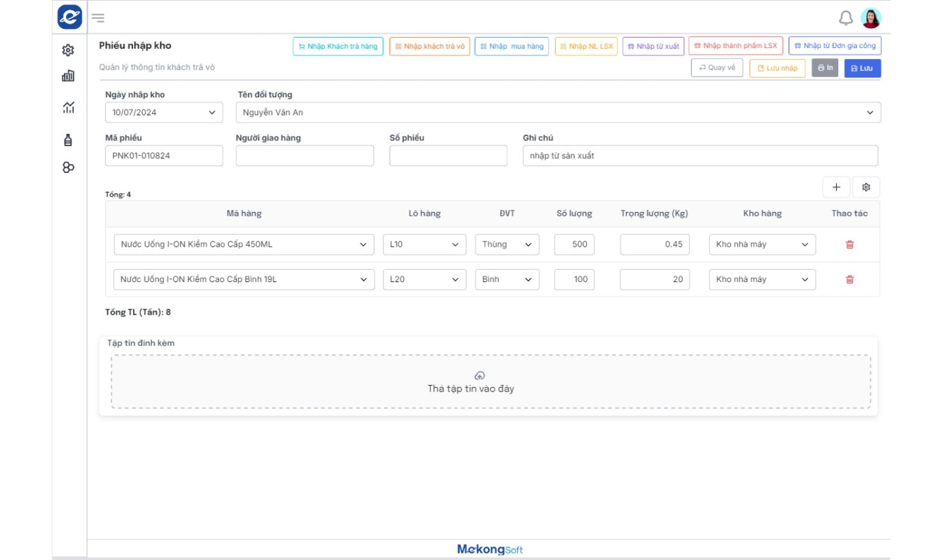This screenshot has height=560, width=942.
Task: Open the bar chart report sidebar icon
Action: [68, 76]
